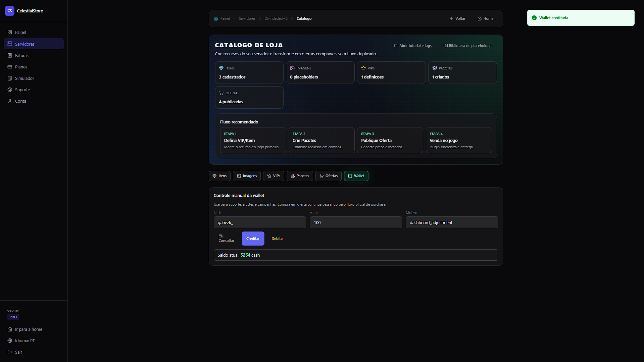Click the home icon in the breadcrumb
The width and height of the screenshot is (644, 362).
tap(215, 18)
